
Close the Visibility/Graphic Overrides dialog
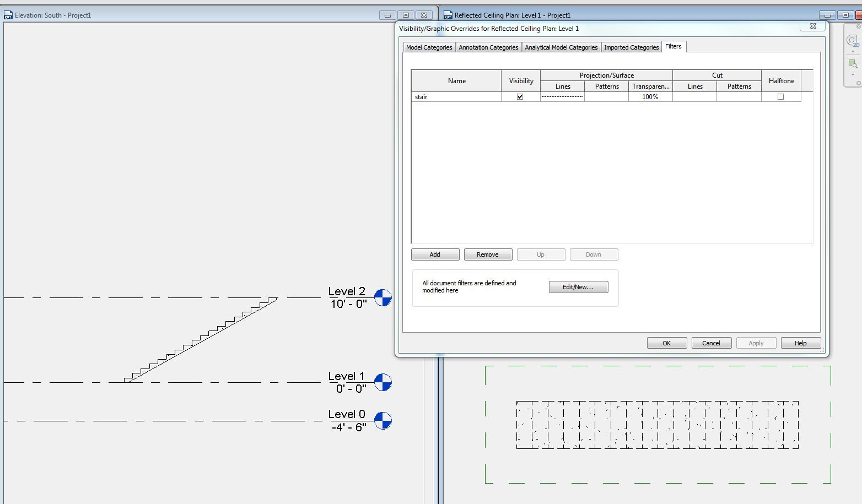tap(813, 26)
